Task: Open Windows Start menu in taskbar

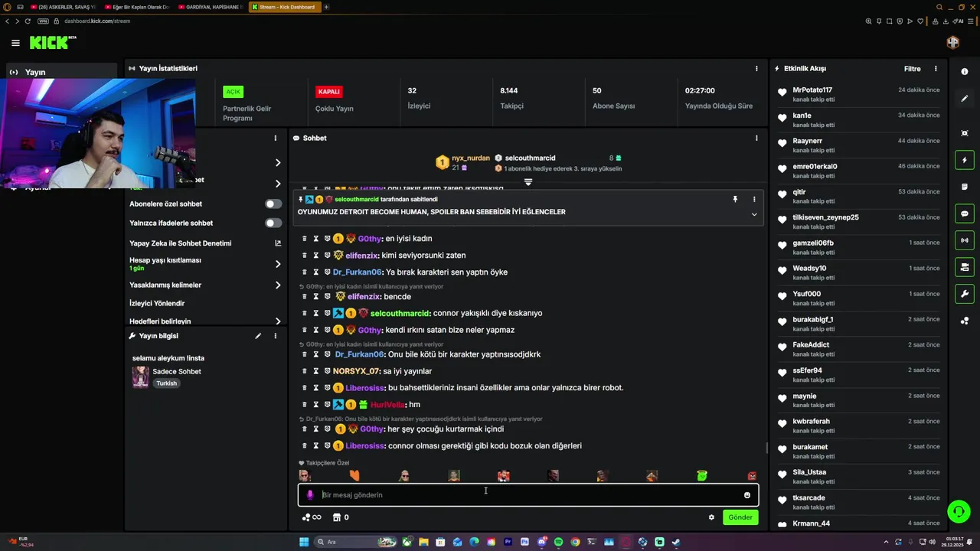Action: [x=304, y=542]
